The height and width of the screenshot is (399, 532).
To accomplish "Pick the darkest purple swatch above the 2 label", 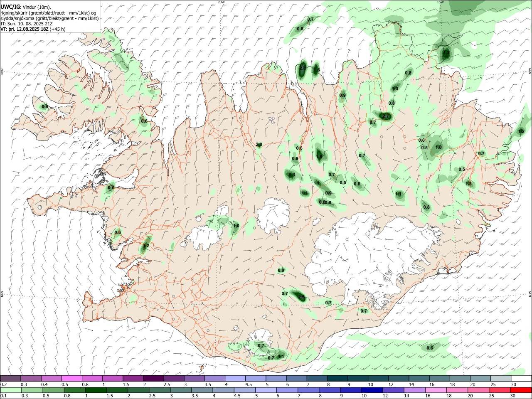I will (x=153, y=379).
